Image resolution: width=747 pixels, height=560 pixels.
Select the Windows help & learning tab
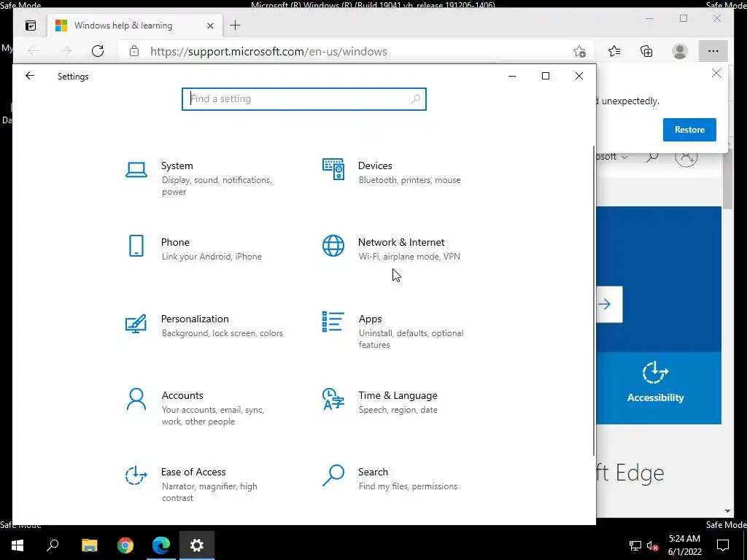[135, 26]
